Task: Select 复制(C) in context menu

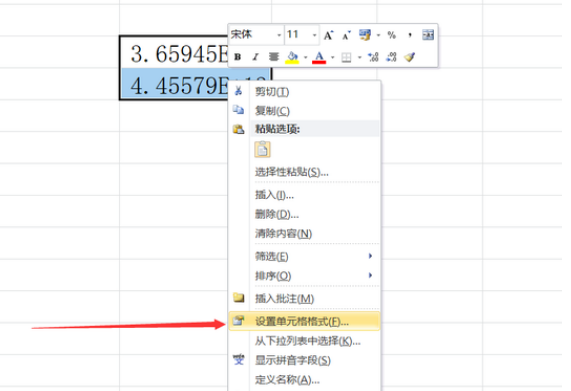Action: pos(304,110)
